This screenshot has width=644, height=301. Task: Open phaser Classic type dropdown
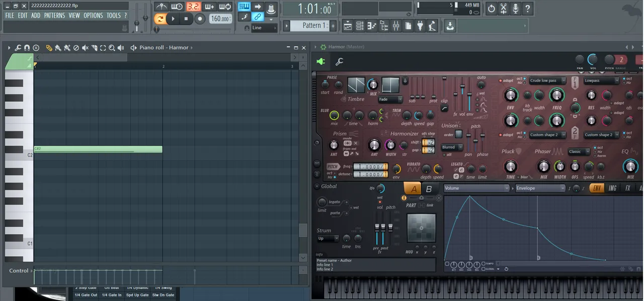579,152
